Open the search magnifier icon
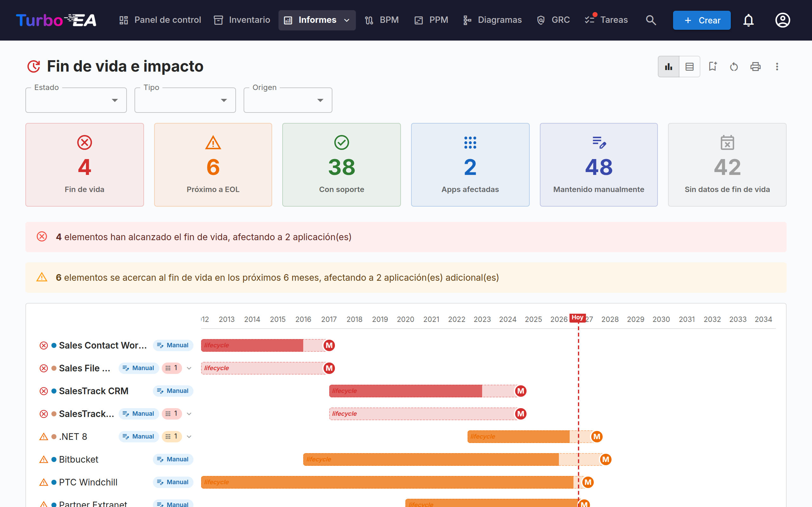 click(x=651, y=20)
